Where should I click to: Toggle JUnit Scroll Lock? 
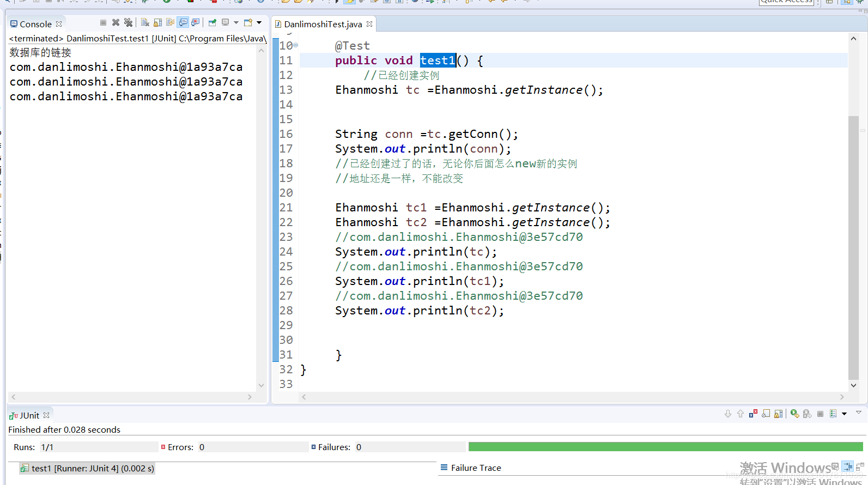[x=778, y=414]
